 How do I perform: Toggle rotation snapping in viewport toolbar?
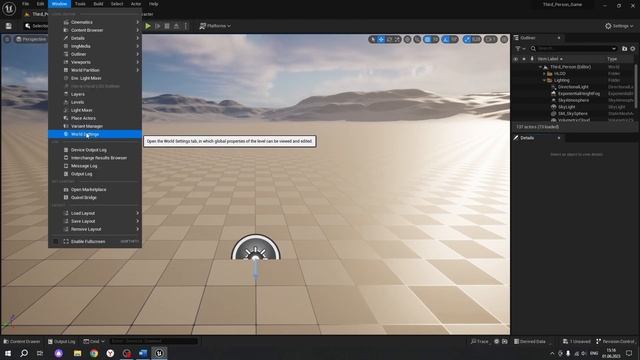click(x=446, y=39)
